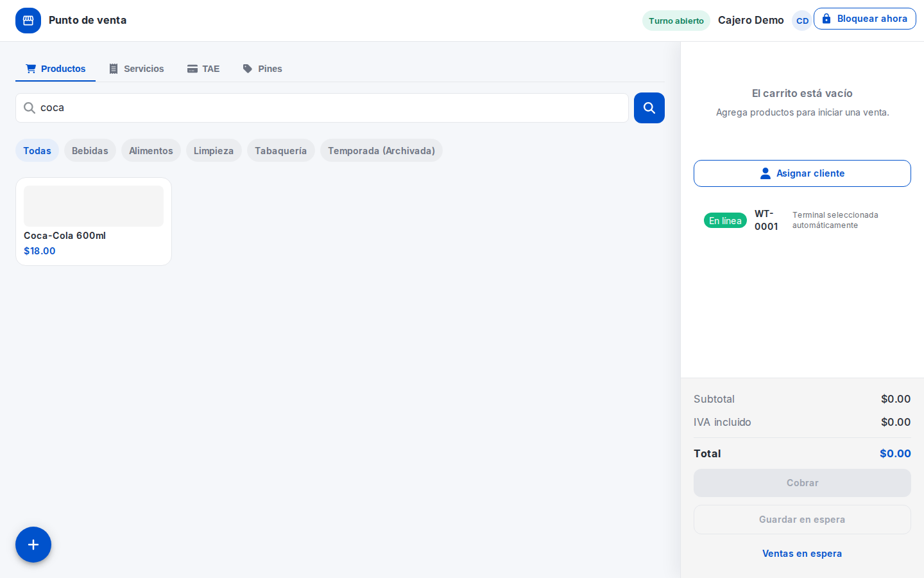Select the Temporada (Archivada) chip
Image resolution: width=924 pixels, height=578 pixels.
pos(381,150)
